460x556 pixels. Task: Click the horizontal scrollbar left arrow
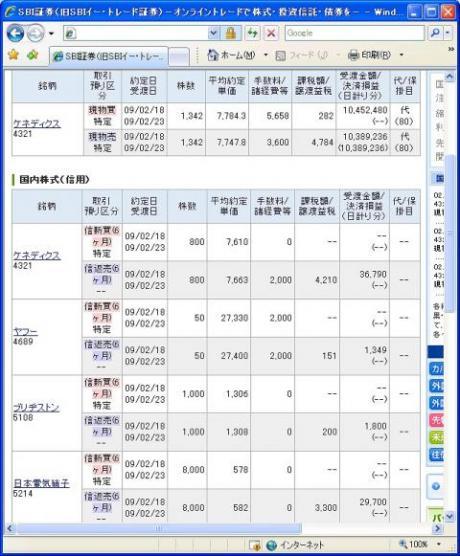coord(10,528)
